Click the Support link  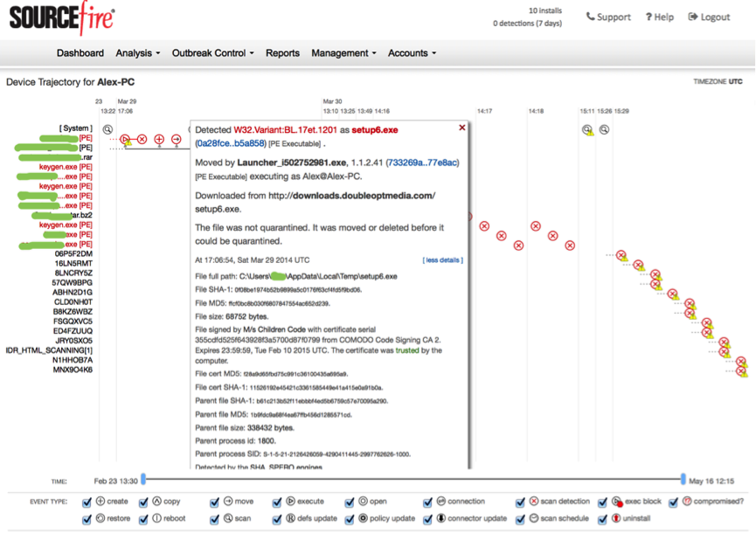608,17
